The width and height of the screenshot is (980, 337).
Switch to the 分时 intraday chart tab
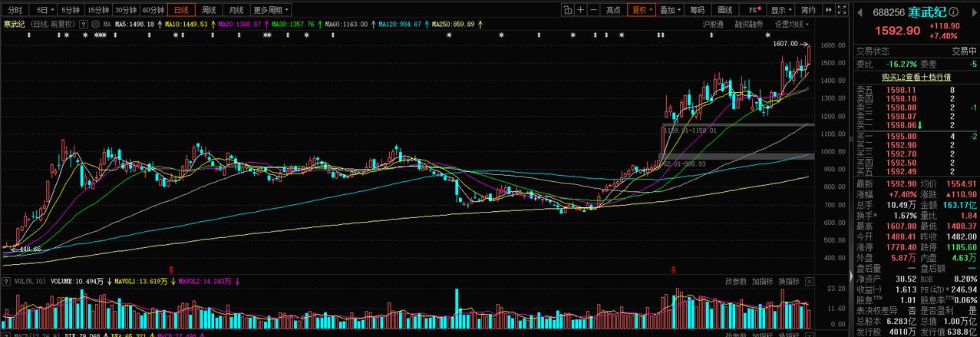coord(15,10)
